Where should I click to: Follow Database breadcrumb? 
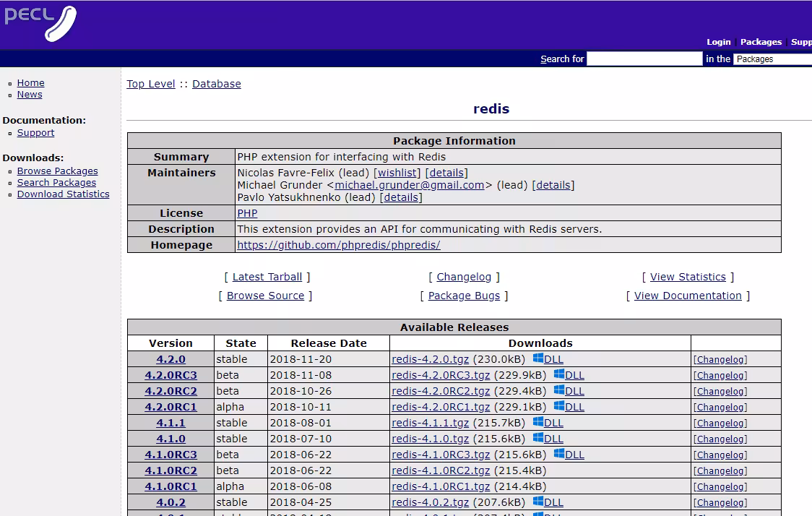217,84
